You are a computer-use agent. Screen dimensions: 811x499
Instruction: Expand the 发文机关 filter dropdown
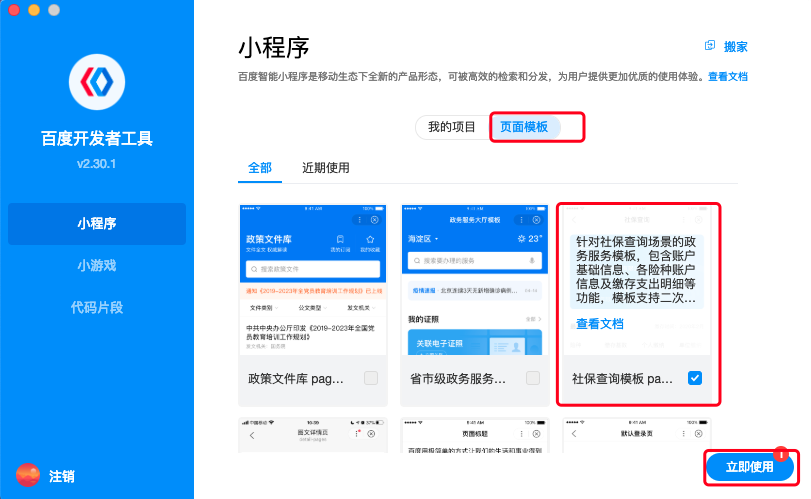[360, 308]
